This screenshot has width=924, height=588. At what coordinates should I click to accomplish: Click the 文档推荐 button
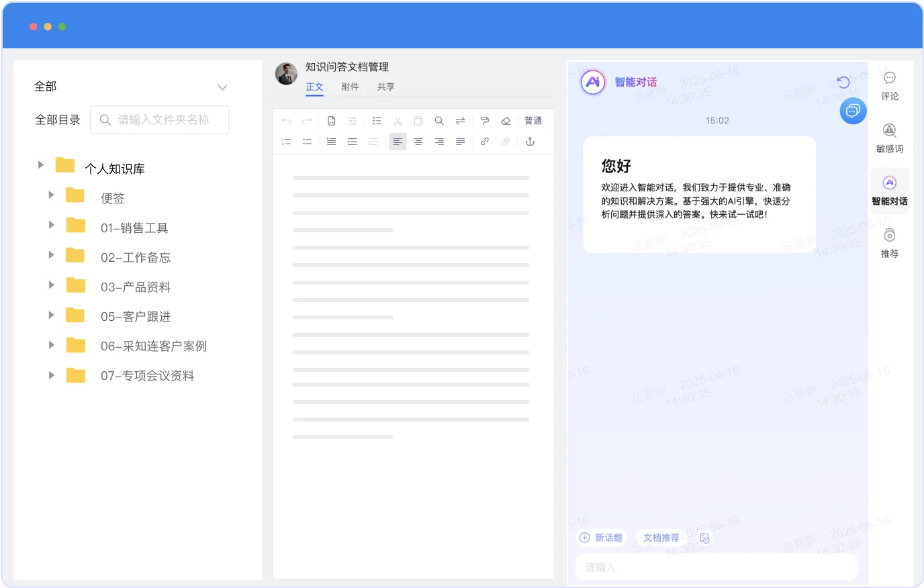click(x=661, y=538)
